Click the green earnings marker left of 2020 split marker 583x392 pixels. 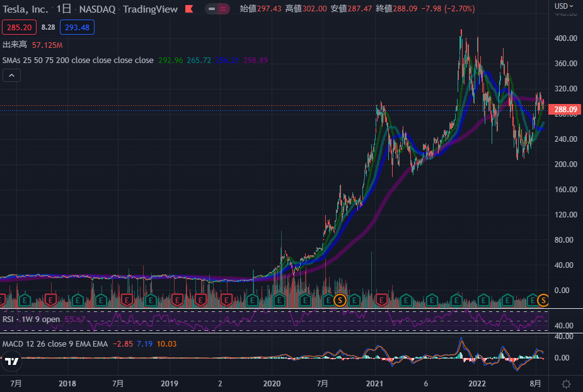point(328,300)
